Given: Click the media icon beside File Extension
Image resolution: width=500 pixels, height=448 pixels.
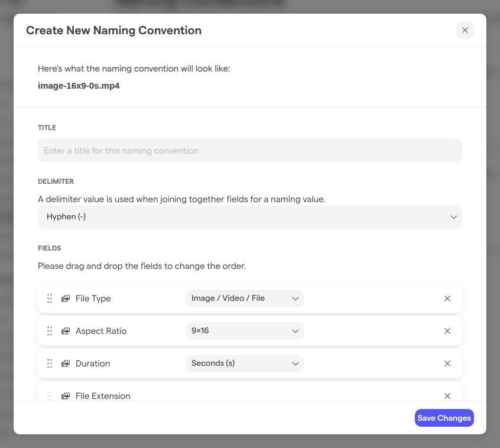Looking at the screenshot, I should (x=66, y=396).
